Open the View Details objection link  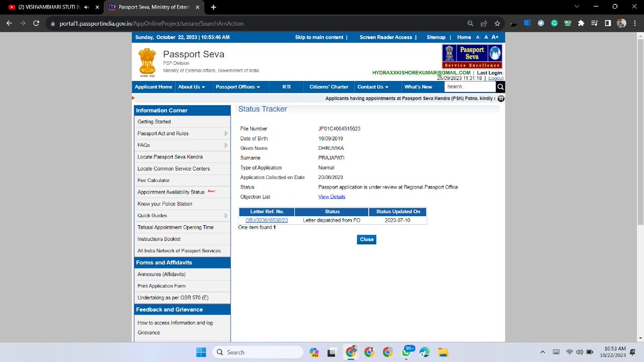[x=332, y=197]
